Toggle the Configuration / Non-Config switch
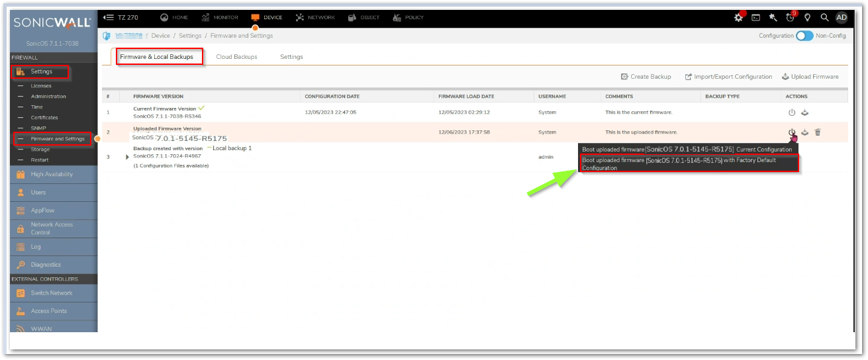 pos(804,36)
